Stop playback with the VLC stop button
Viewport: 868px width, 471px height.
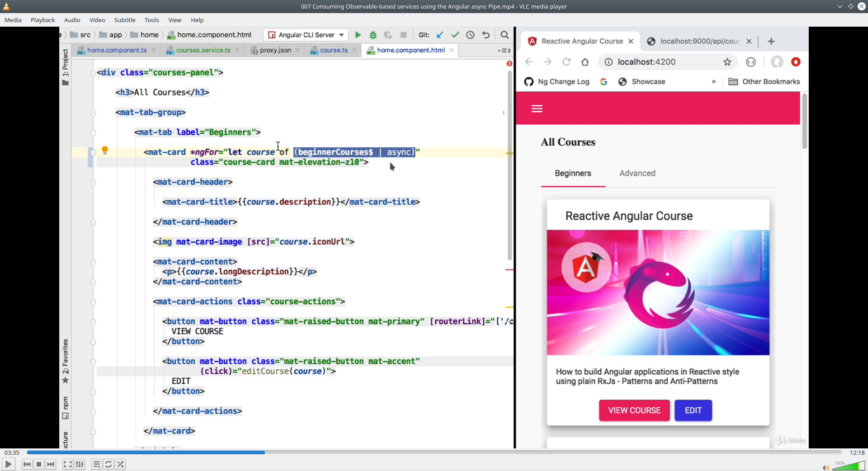coord(39,464)
